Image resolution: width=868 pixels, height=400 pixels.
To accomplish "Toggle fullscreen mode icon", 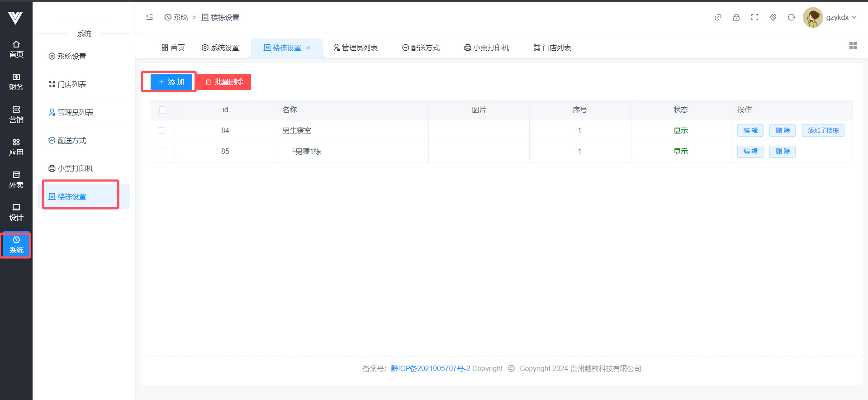I will (754, 17).
